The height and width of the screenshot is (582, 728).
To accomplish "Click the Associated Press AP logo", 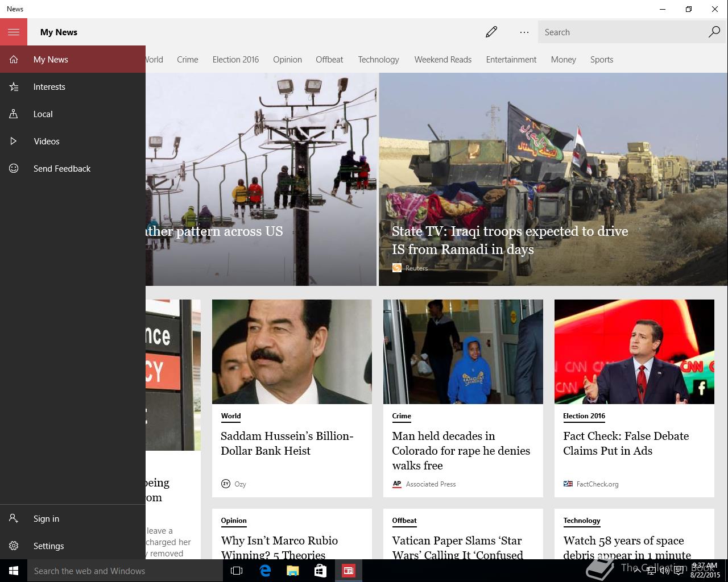I will 397,484.
